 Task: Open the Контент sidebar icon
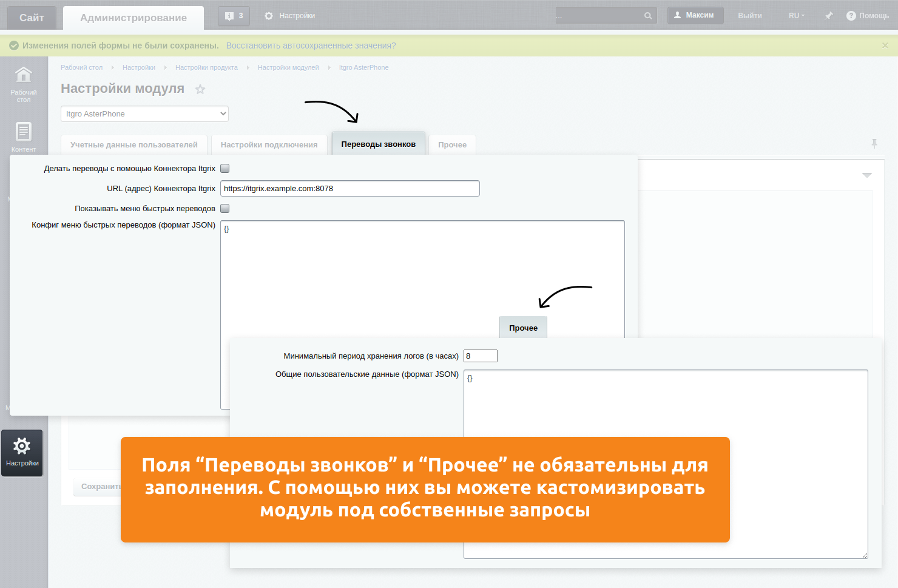[x=23, y=132]
